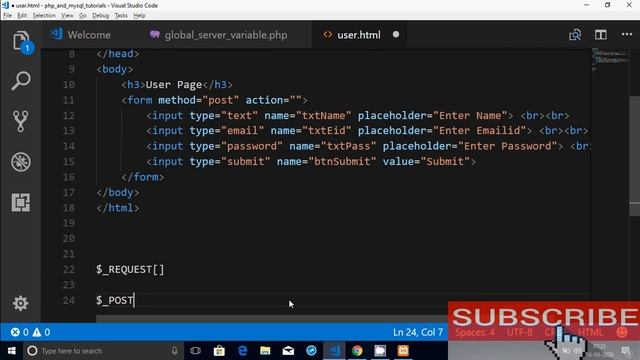
Task: Open Microsoft Edge from the taskbar
Action: pyautogui.click(x=242, y=351)
